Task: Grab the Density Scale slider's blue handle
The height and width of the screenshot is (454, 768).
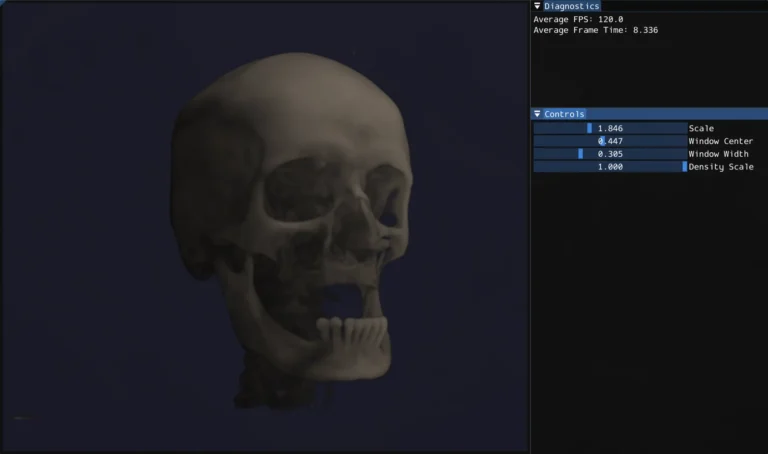Action: coord(684,167)
